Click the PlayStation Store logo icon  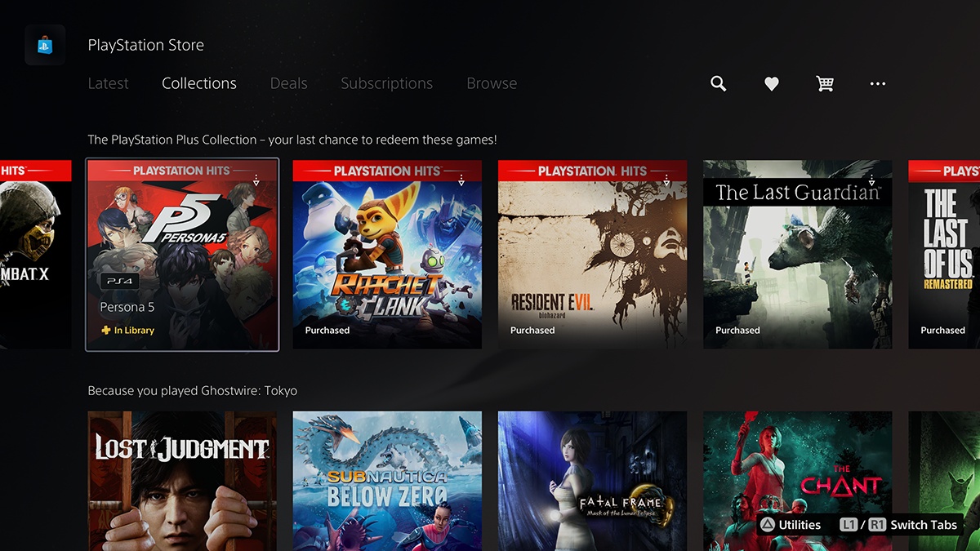tap(45, 45)
